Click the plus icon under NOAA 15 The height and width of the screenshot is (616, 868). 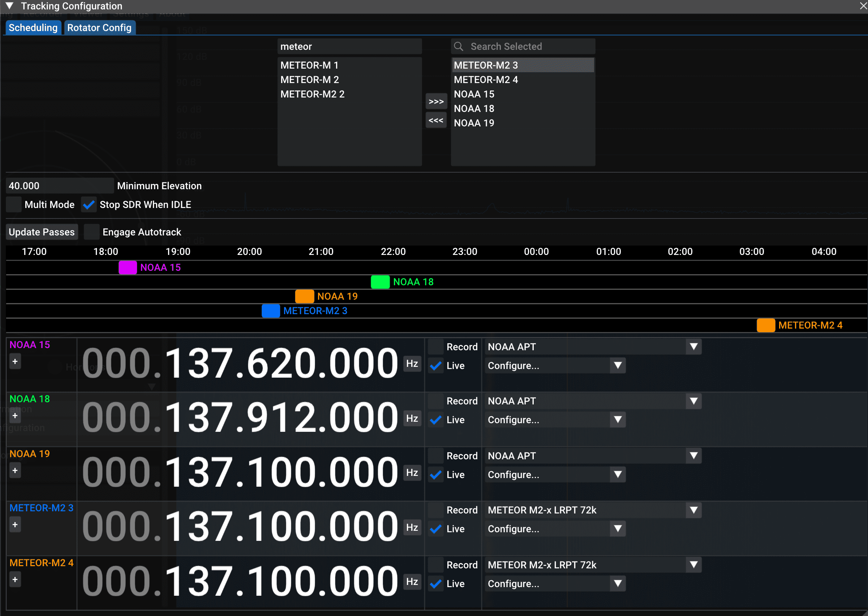tap(15, 361)
